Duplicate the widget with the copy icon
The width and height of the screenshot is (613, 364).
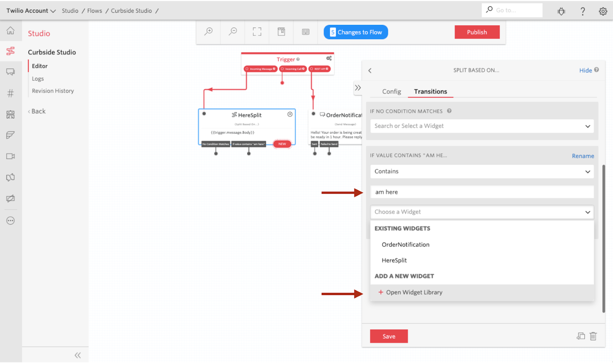(x=581, y=336)
